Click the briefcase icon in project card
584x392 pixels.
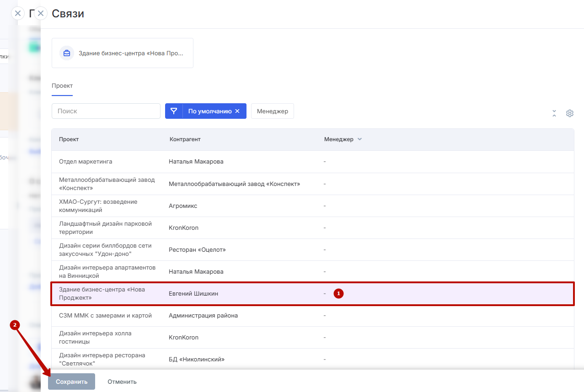(67, 53)
